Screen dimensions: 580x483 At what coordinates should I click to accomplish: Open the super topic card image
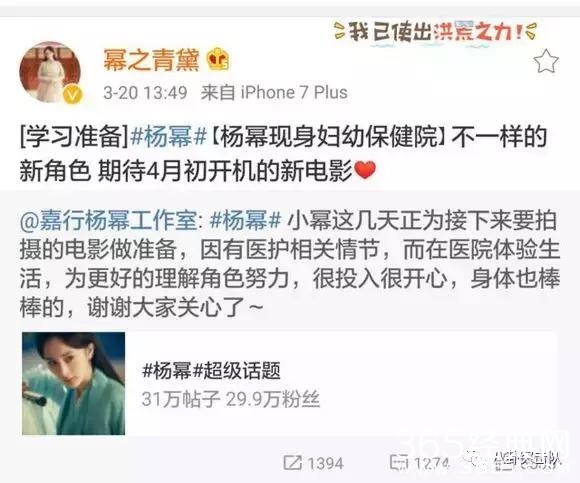(73, 384)
